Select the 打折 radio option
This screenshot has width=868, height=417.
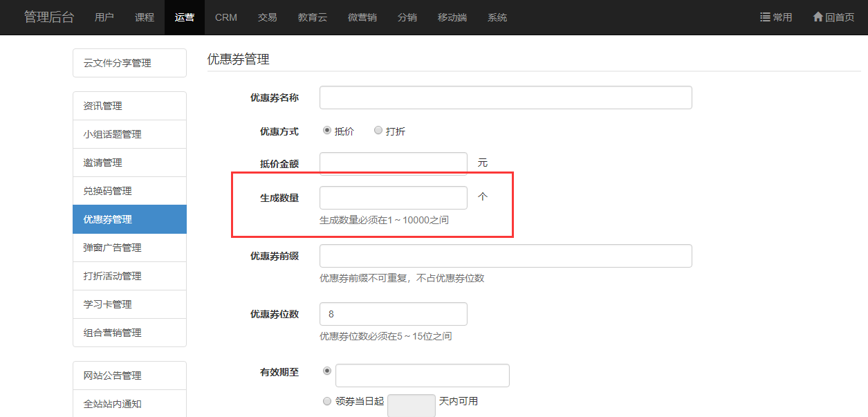pos(378,130)
